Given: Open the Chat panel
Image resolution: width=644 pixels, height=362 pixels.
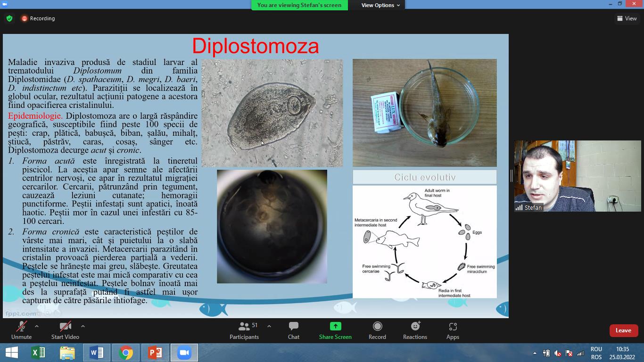Looking at the screenshot, I should click(293, 330).
